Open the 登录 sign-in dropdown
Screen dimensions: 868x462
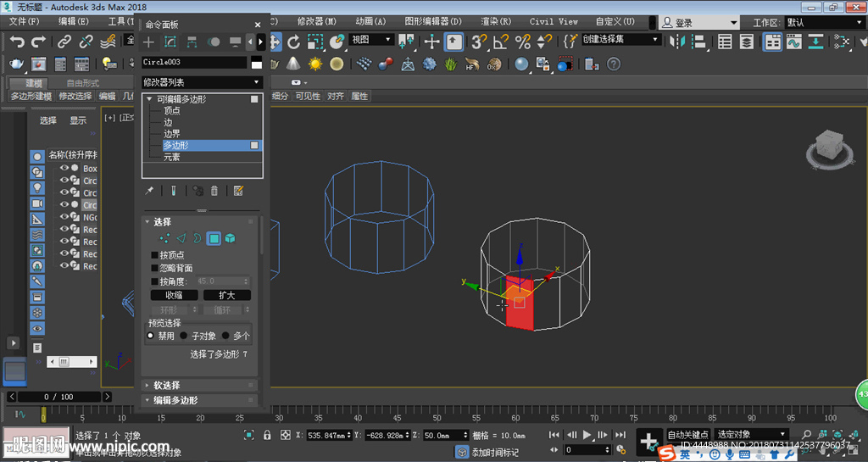(x=699, y=23)
